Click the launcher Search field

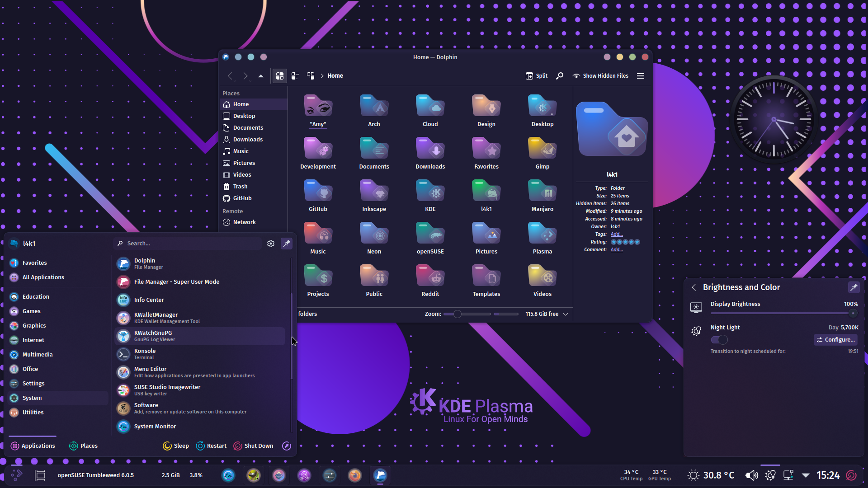pyautogui.click(x=188, y=244)
